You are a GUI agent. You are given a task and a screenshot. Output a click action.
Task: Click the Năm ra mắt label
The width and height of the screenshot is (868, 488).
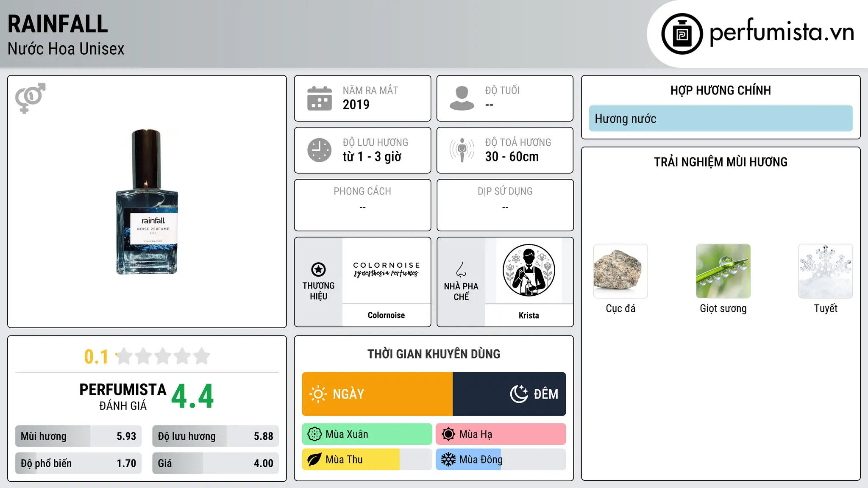(370, 90)
